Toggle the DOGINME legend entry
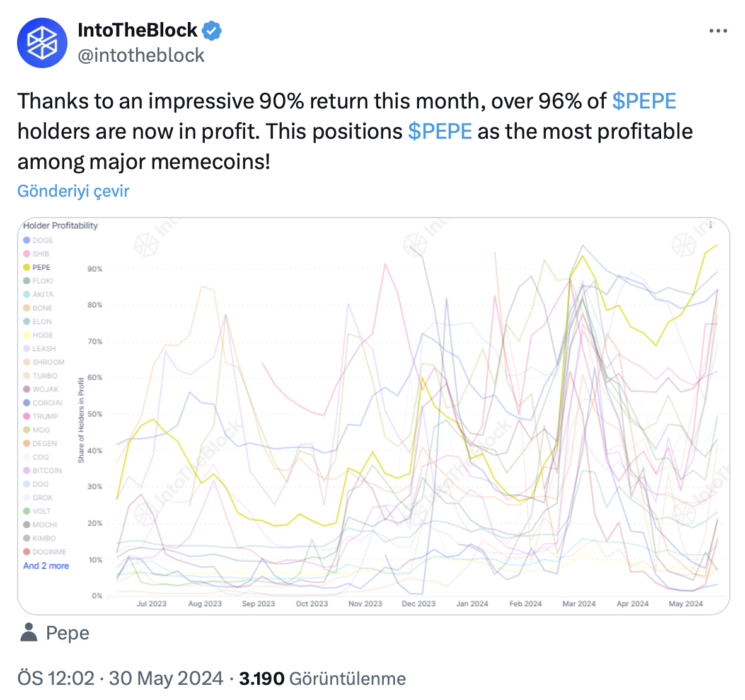This screenshot has height=700, width=745. (x=45, y=552)
